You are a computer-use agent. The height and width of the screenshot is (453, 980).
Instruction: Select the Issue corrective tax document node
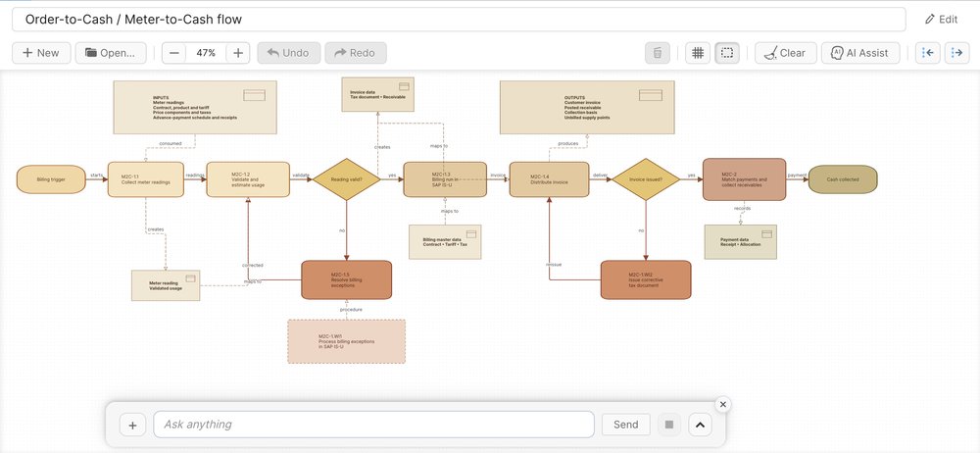646,279
